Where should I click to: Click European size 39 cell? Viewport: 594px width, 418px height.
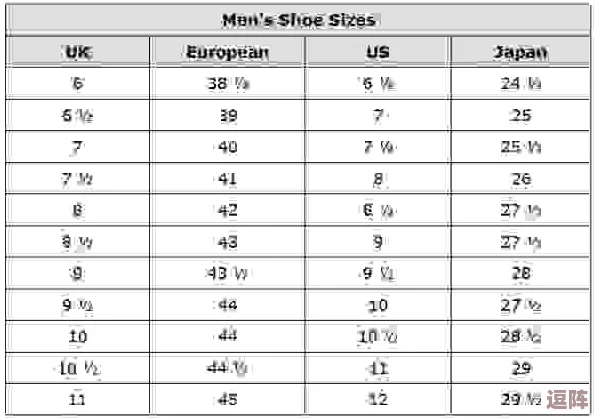[x=228, y=116]
